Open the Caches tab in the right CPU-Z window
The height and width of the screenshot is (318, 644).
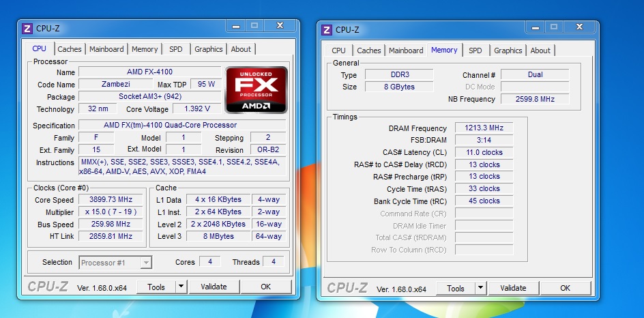click(x=369, y=50)
